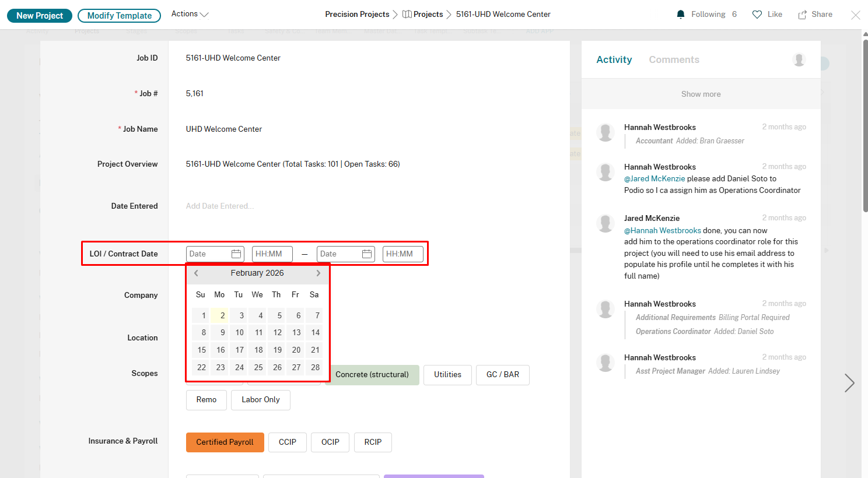Open the @Jared McKenzie mention link
This screenshot has width=868, height=478.
(x=654, y=179)
